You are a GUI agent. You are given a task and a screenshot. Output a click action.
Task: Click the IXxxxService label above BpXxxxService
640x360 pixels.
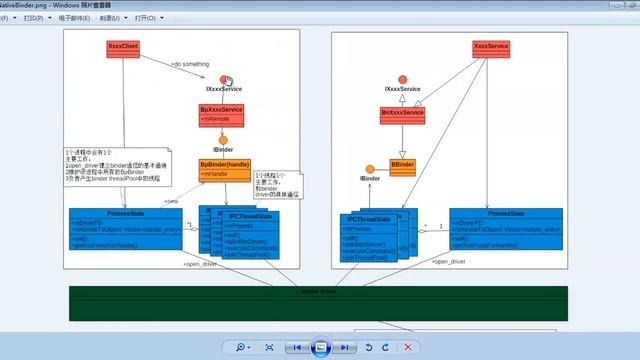[224, 89]
